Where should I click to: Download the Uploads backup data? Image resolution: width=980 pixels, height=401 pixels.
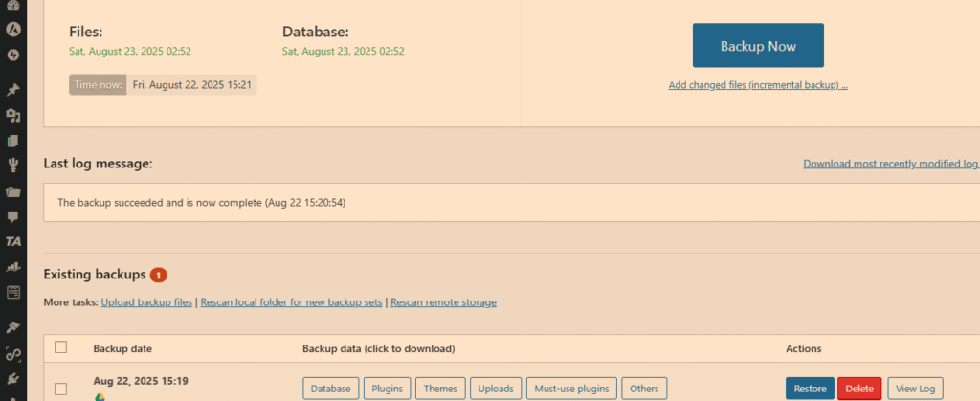[496, 389]
